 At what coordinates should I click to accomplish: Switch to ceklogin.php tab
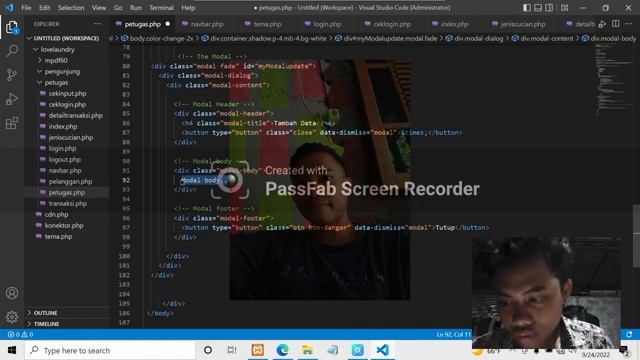coord(392,24)
